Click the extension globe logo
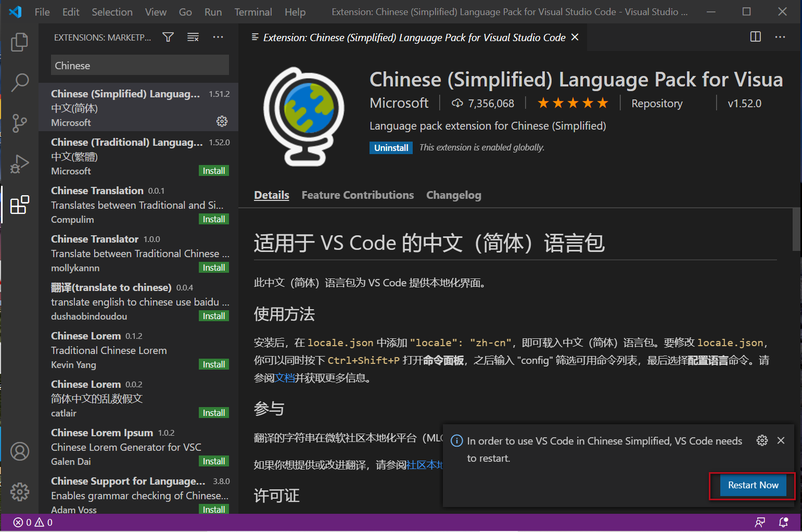Image resolution: width=802 pixels, height=532 pixels. (304, 116)
